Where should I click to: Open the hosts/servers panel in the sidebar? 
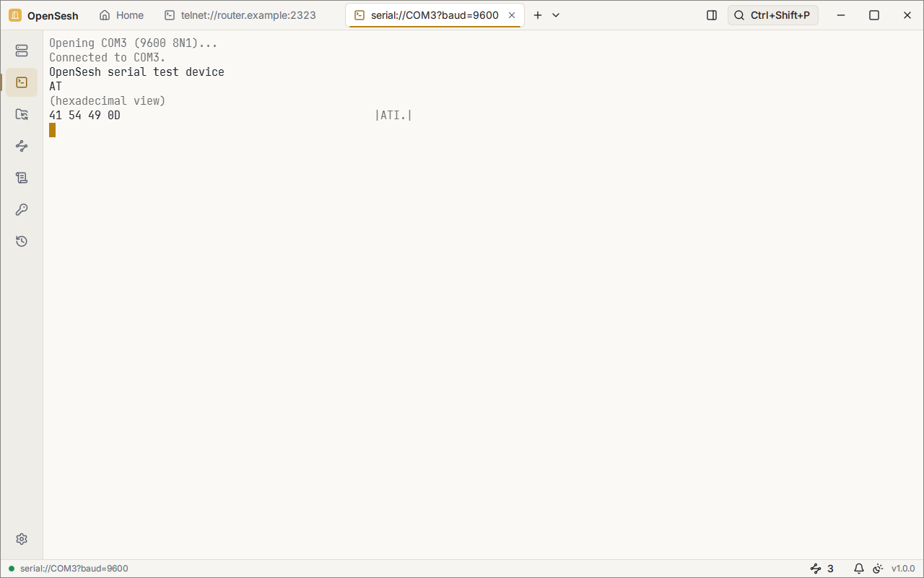pyautogui.click(x=22, y=51)
